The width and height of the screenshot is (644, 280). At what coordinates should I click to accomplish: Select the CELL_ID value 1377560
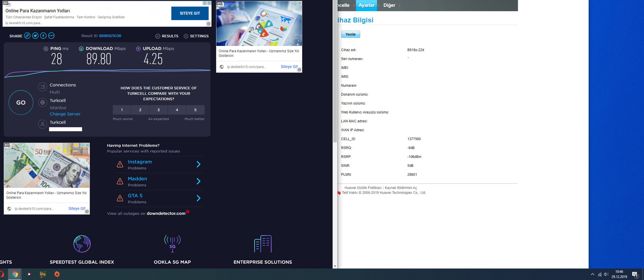point(414,139)
